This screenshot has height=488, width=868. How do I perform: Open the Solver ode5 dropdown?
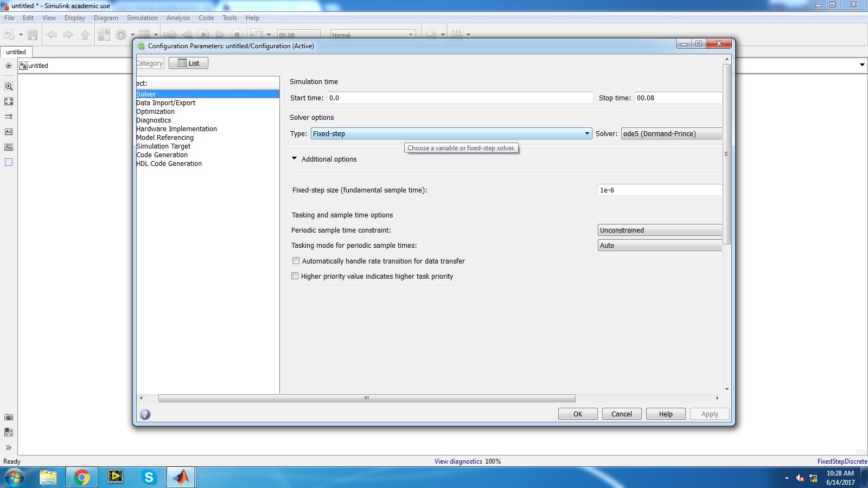click(672, 134)
